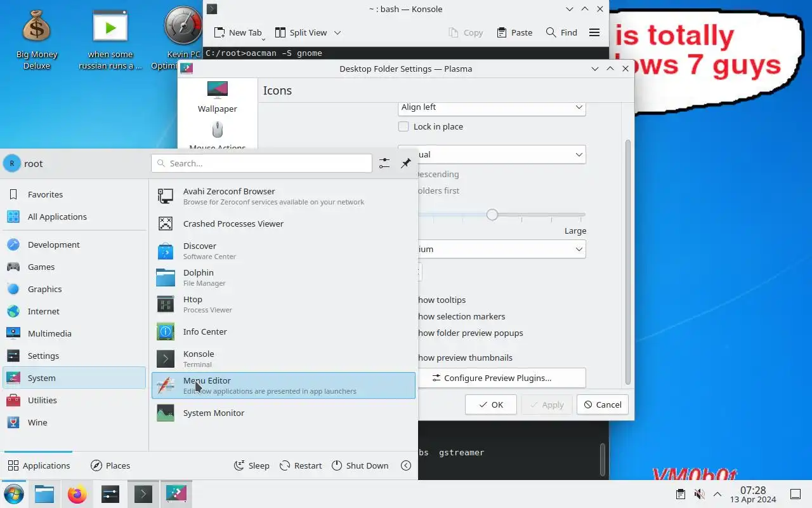
Task: Open the Windows-style start button
Action: tap(13, 494)
